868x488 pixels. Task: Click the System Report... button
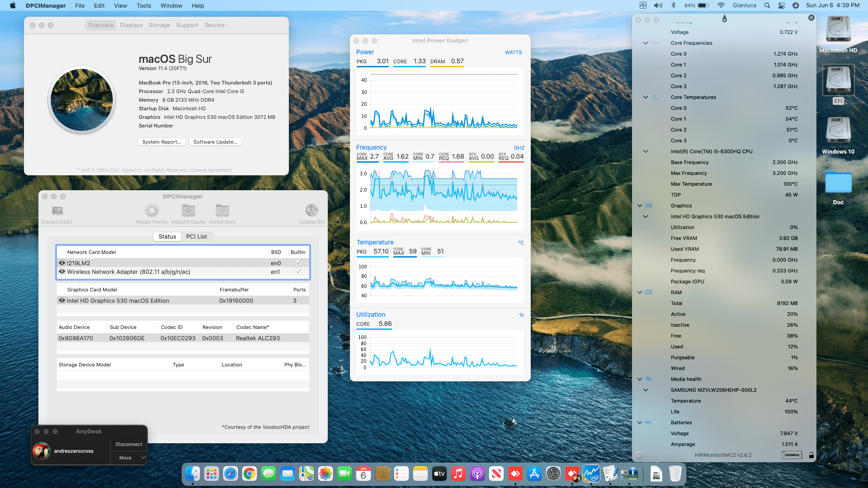pyautogui.click(x=161, y=142)
